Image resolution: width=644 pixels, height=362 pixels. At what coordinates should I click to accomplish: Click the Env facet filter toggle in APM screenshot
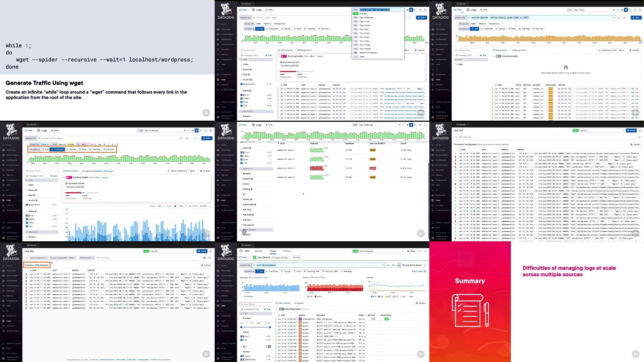click(x=268, y=347)
